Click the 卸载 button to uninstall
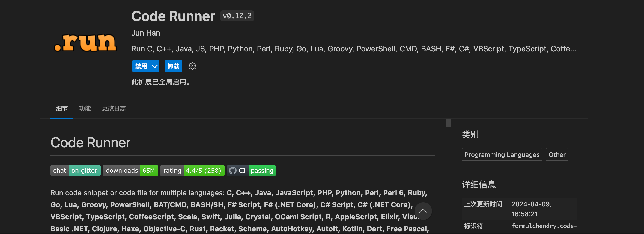644x234 pixels. pos(173,66)
